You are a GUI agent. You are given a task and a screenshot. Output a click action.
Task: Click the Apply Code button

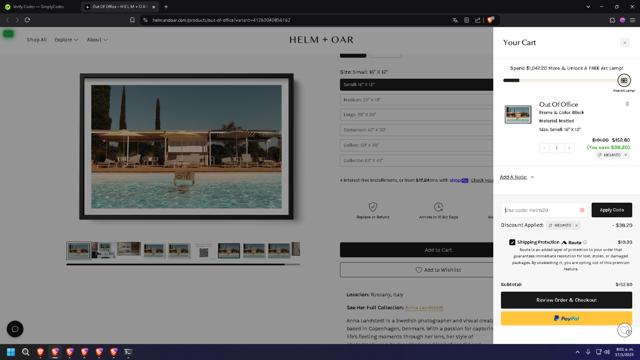(611, 210)
